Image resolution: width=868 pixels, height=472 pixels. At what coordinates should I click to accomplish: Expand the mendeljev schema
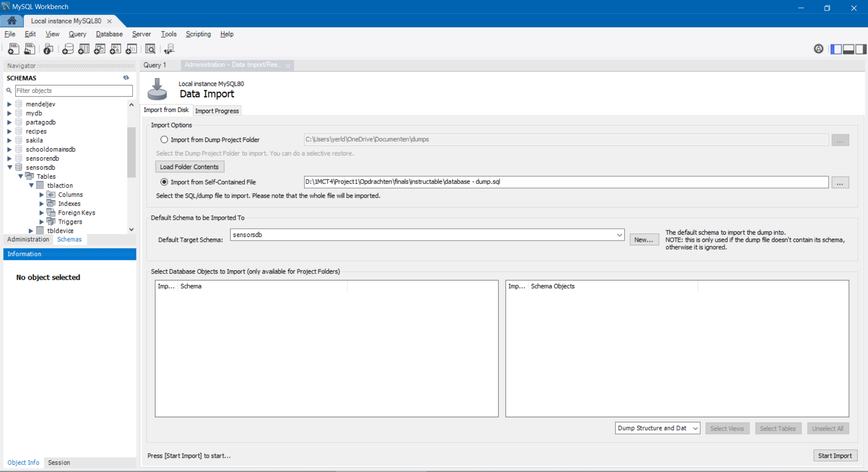point(9,104)
